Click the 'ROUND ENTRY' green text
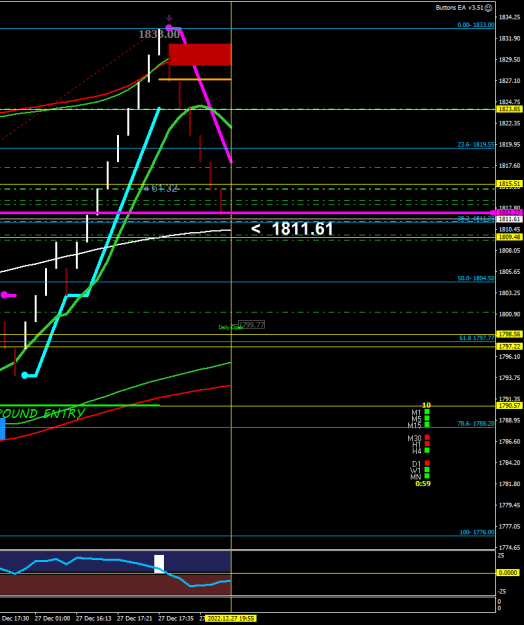 point(42,413)
